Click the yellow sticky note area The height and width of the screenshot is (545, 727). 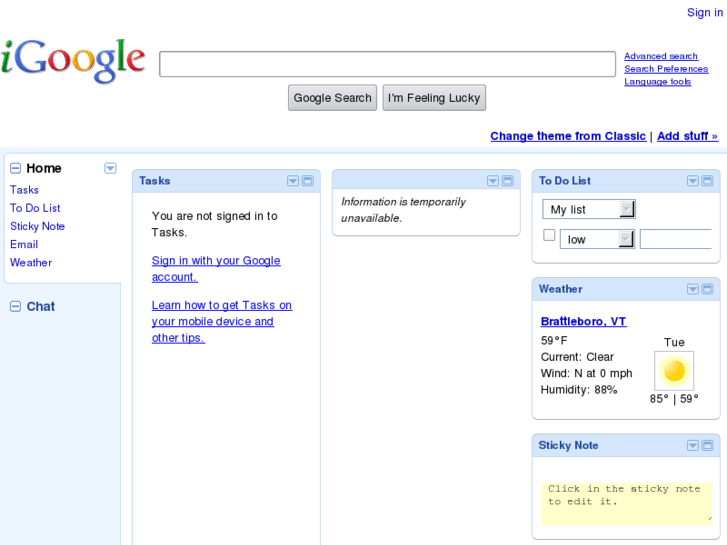pyautogui.click(x=628, y=502)
